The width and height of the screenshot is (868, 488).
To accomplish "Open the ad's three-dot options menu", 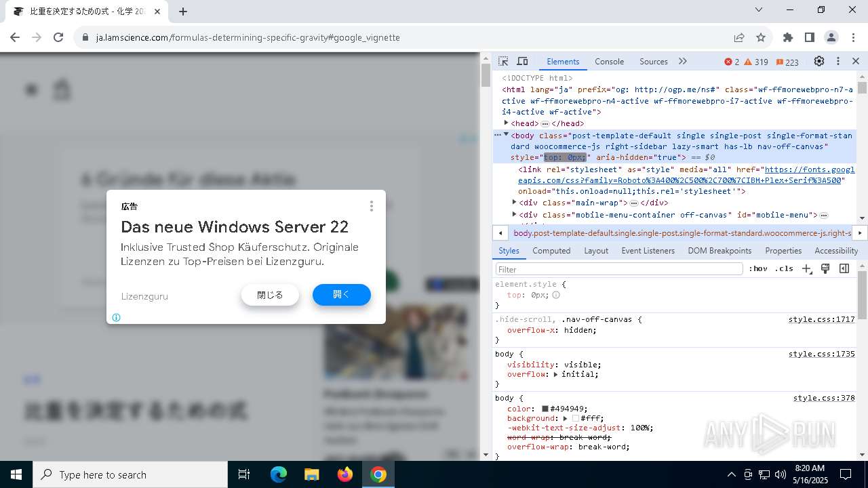I will (371, 206).
